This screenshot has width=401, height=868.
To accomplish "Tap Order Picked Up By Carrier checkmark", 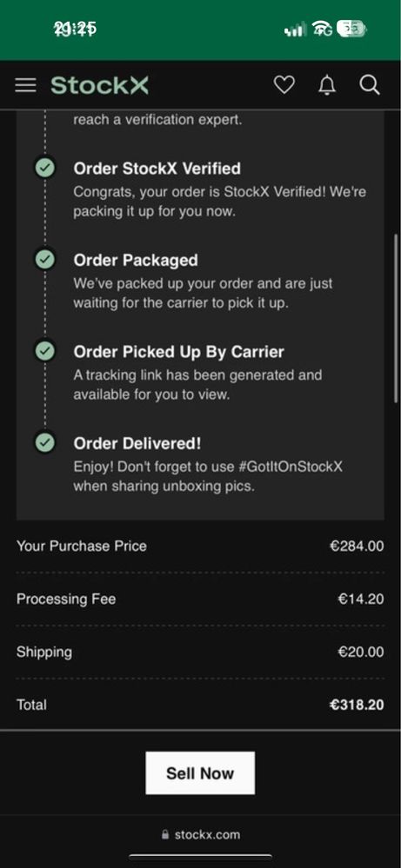I will click(x=45, y=351).
